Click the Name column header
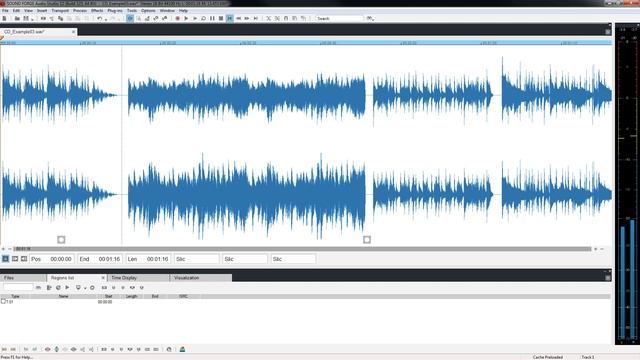The image size is (640, 360). [x=64, y=296]
